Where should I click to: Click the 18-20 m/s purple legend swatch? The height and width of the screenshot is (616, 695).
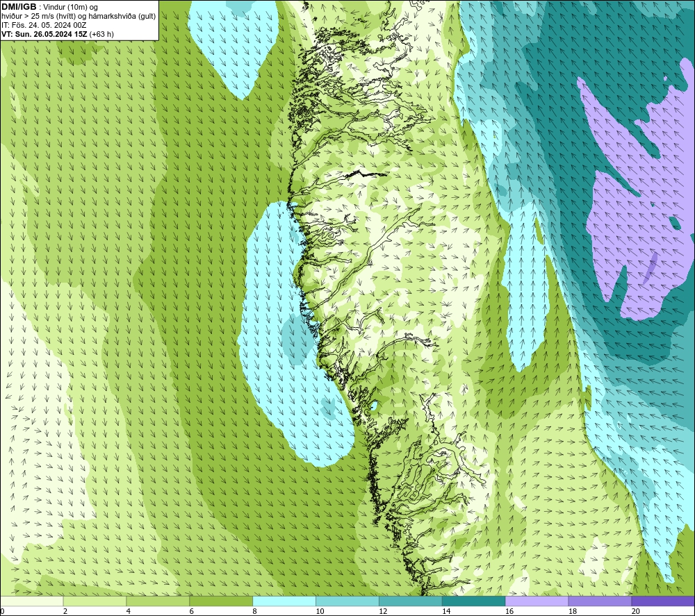pos(600,601)
